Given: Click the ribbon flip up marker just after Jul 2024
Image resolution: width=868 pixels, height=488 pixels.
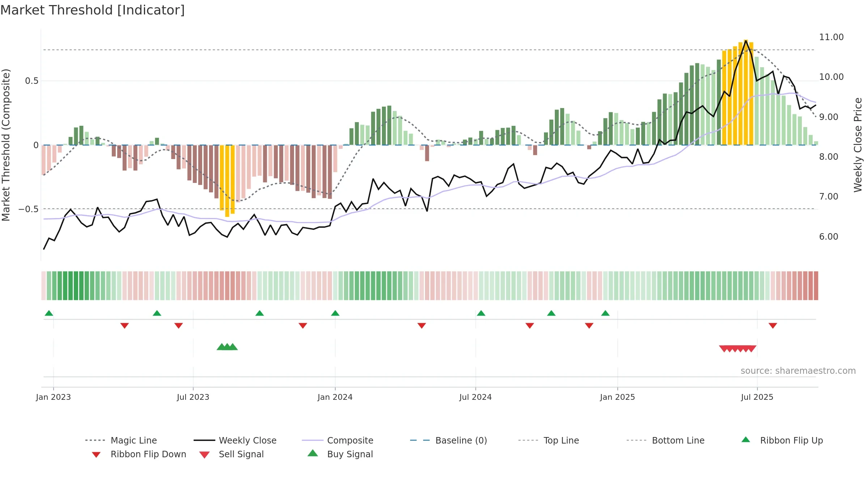Looking at the screenshot, I should [x=481, y=313].
